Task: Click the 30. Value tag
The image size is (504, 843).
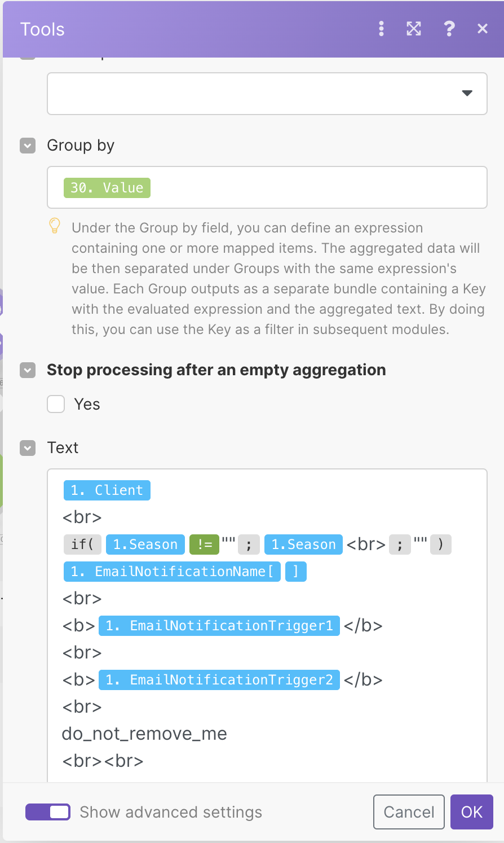Action: [x=107, y=188]
